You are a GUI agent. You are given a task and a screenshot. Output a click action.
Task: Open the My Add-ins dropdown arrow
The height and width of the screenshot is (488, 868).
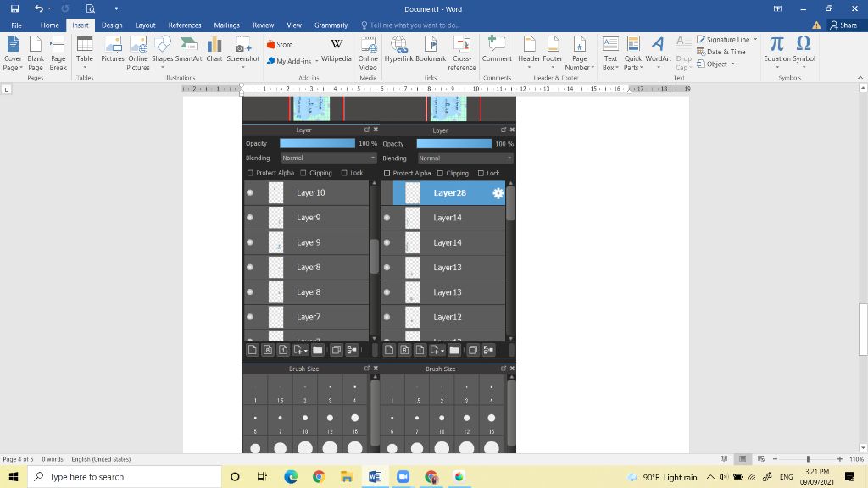[x=317, y=61]
